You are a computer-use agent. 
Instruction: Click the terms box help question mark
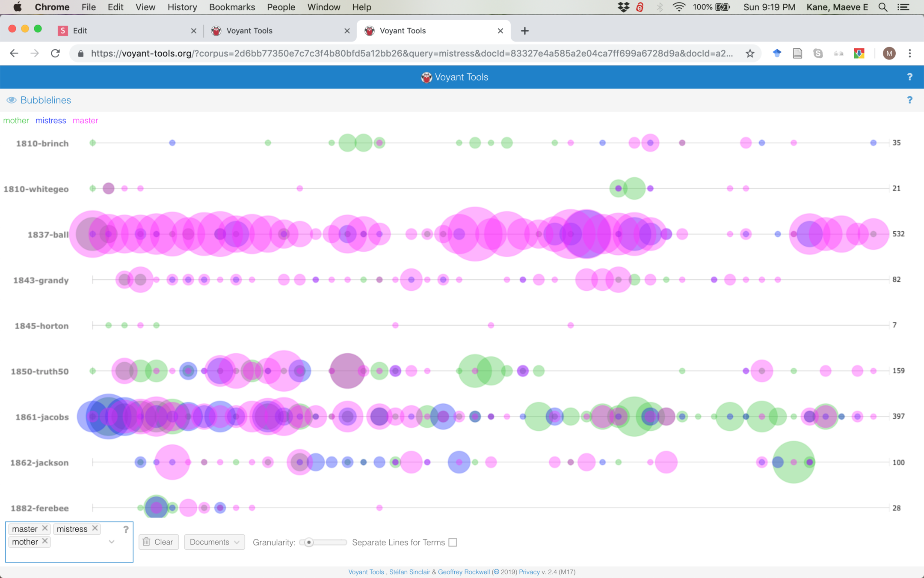pyautogui.click(x=126, y=530)
